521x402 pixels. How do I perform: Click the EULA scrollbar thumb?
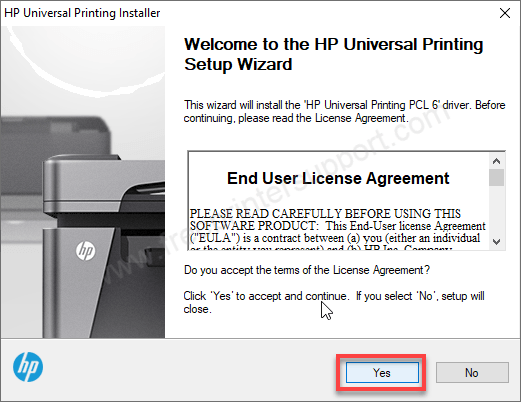tap(496, 177)
